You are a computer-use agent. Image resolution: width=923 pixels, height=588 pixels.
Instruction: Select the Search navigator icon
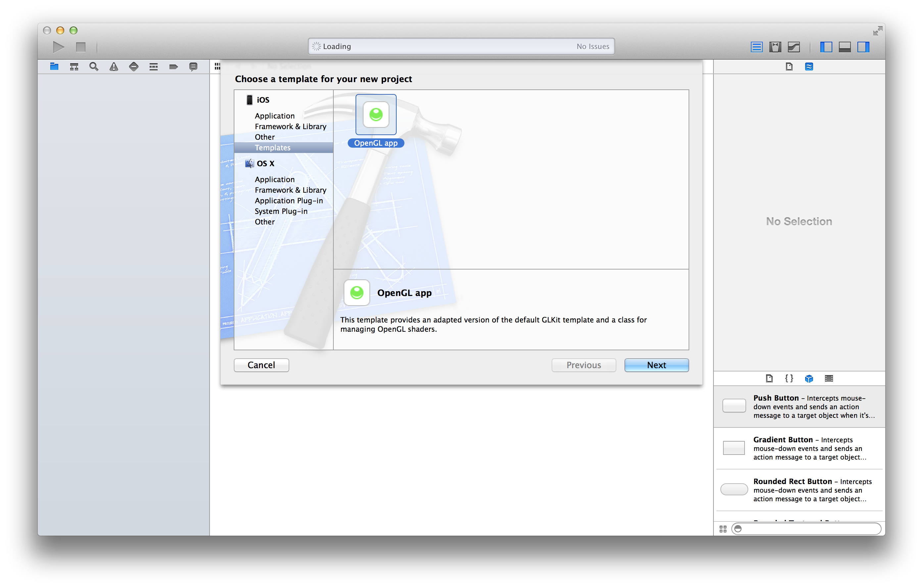click(93, 66)
